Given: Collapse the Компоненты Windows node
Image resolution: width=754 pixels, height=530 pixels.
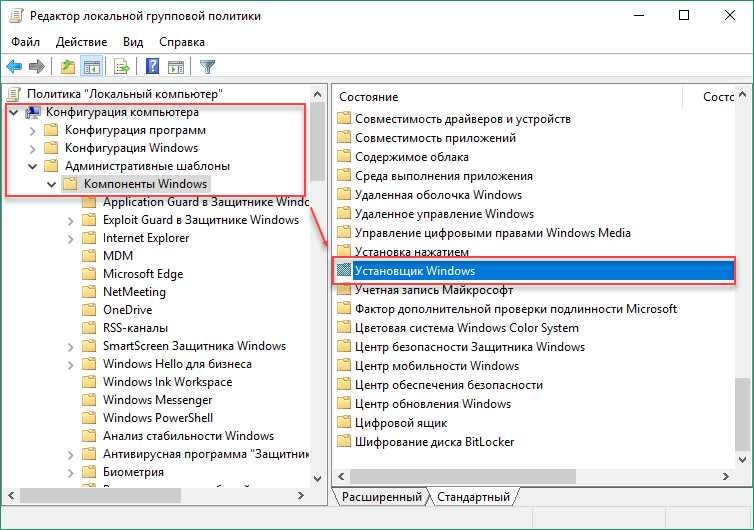Looking at the screenshot, I should [x=51, y=184].
